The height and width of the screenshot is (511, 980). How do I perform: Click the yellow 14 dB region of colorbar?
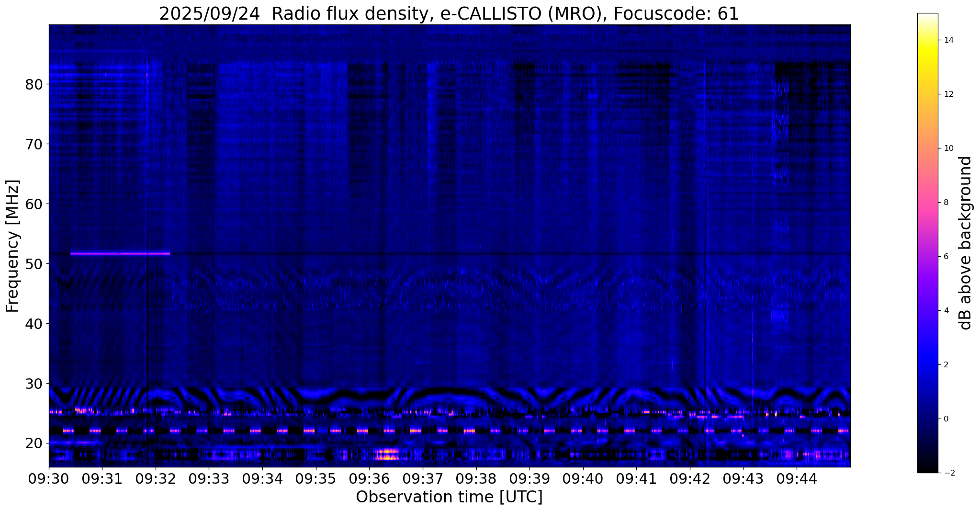(x=927, y=40)
